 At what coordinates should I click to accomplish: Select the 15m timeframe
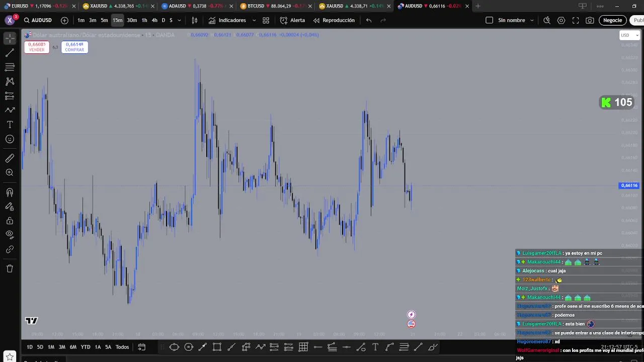pyautogui.click(x=117, y=20)
